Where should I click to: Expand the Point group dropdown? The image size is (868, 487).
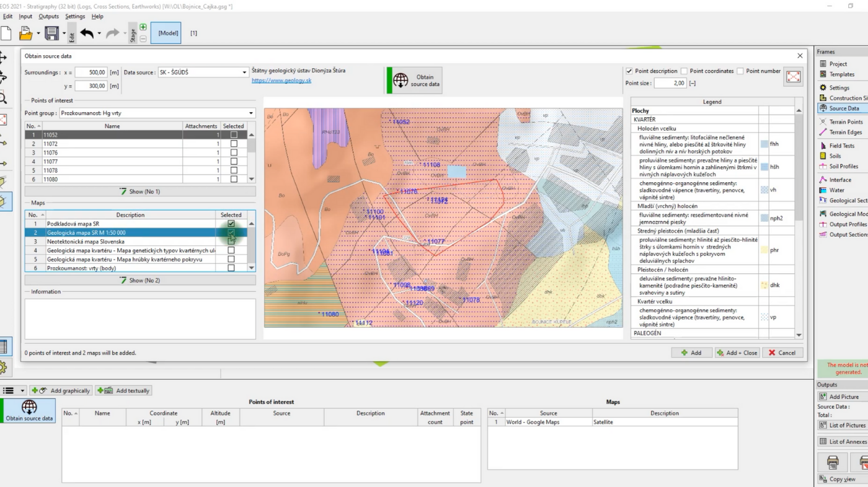point(250,113)
